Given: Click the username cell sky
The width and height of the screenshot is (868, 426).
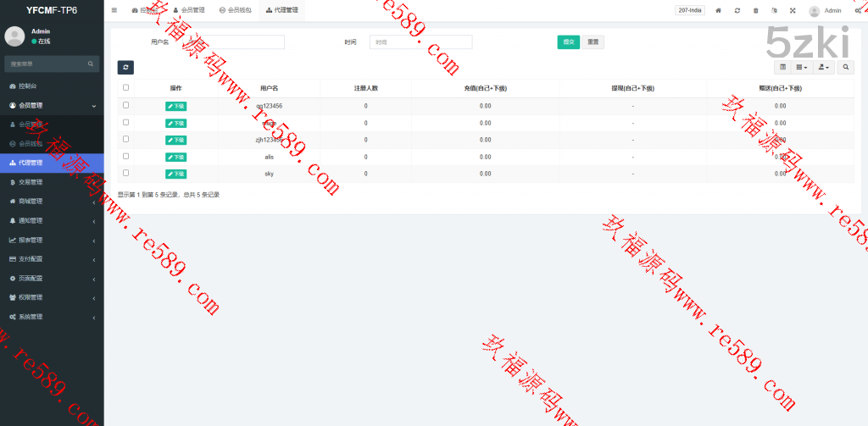Looking at the screenshot, I should coord(269,174).
